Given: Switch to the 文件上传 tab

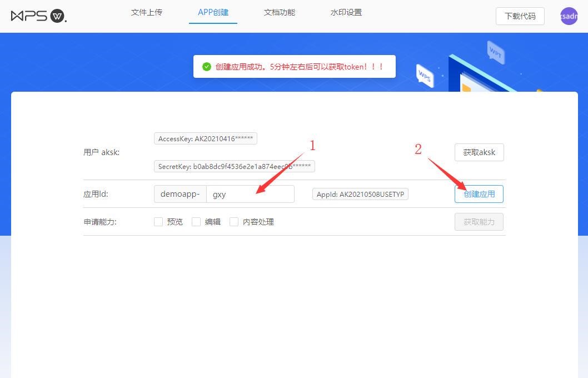Looking at the screenshot, I should coord(147,12).
